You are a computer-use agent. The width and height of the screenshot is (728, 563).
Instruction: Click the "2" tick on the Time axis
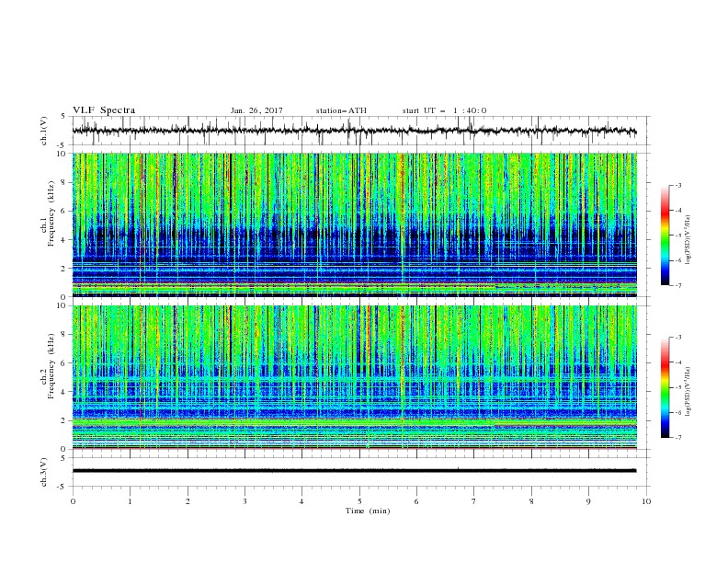pos(188,501)
